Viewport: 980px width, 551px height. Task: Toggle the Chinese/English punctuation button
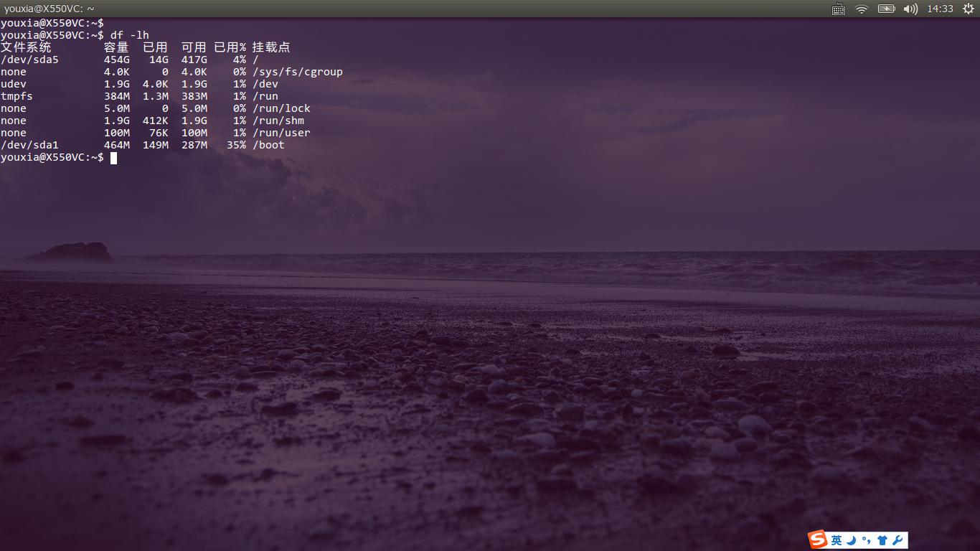pos(866,540)
